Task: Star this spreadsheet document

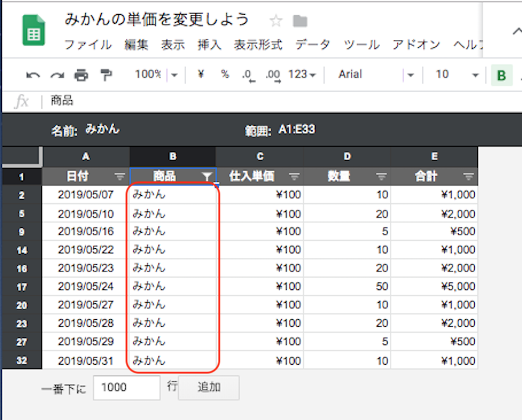Action: (276, 21)
